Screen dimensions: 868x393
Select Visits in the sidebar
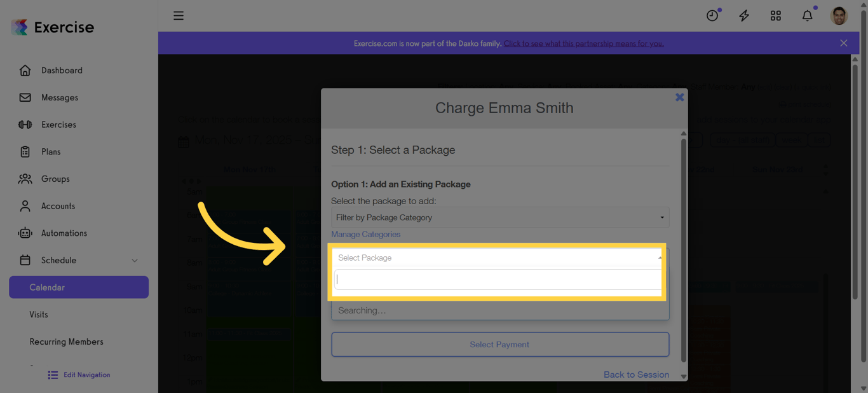pos(38,314)
